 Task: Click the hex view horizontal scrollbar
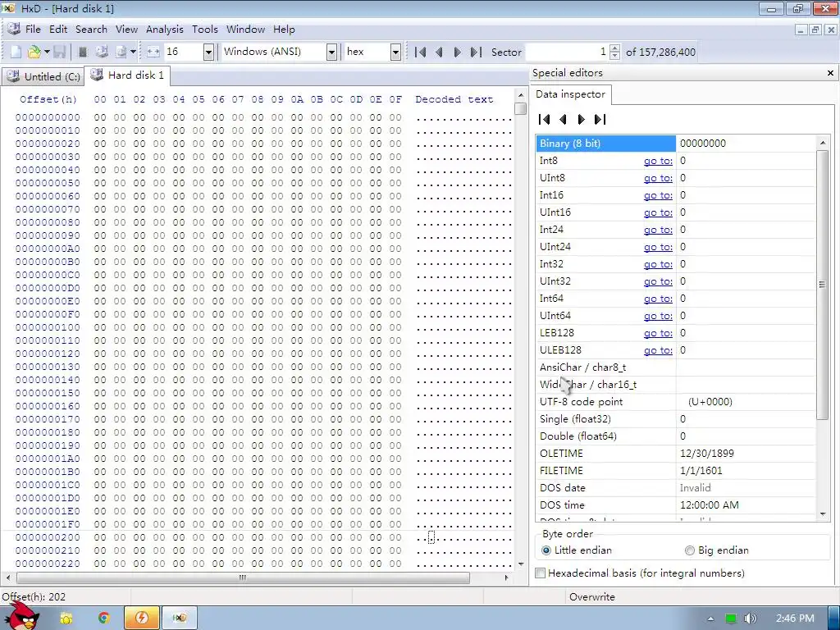pyautogui.click(x=243, y=577)
